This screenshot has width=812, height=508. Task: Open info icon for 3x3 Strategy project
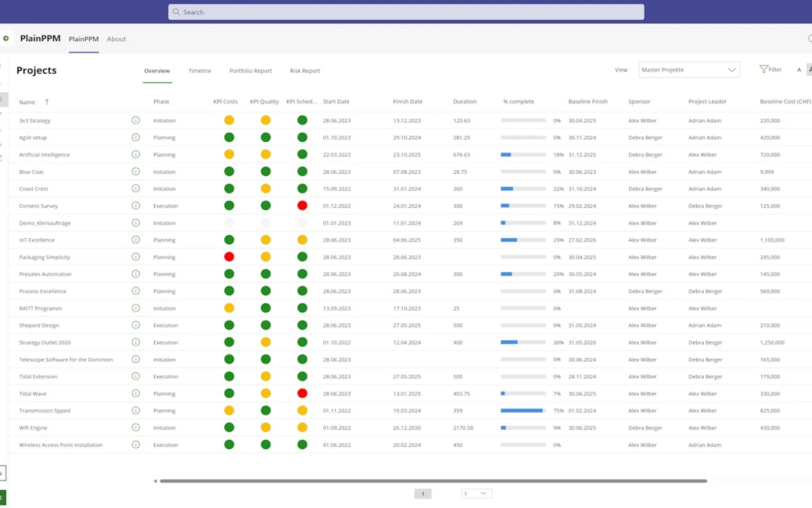136,120
